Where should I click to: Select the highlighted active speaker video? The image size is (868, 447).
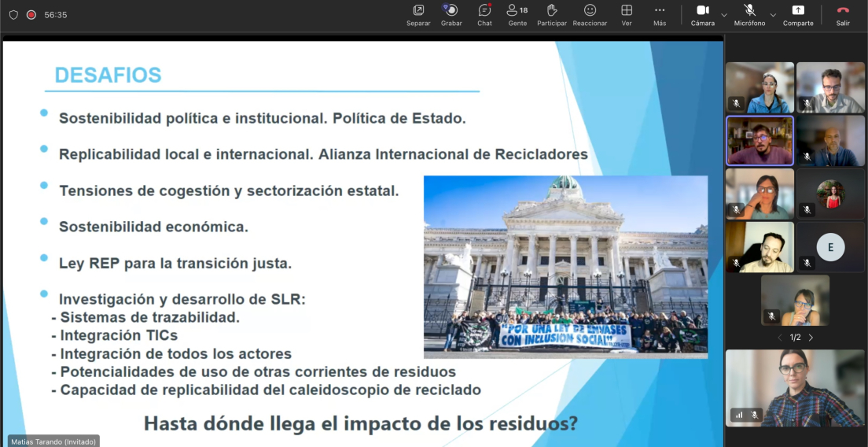[760, 140]
